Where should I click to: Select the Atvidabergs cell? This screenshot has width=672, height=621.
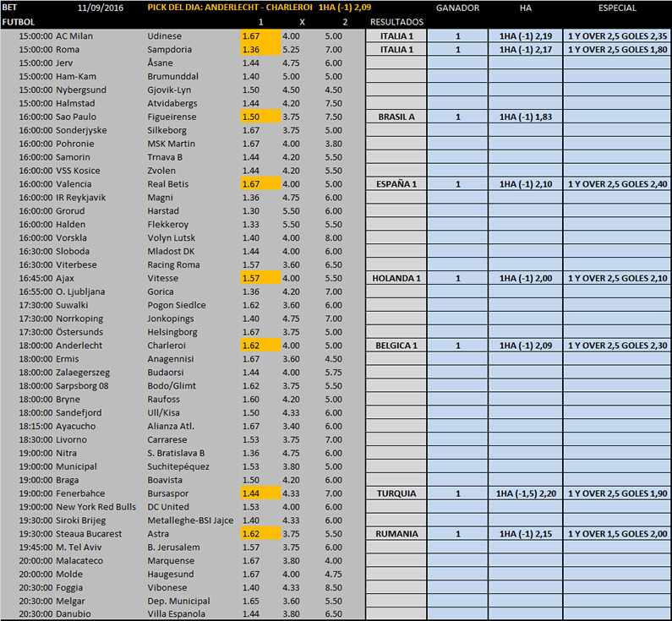coord(172,103)
